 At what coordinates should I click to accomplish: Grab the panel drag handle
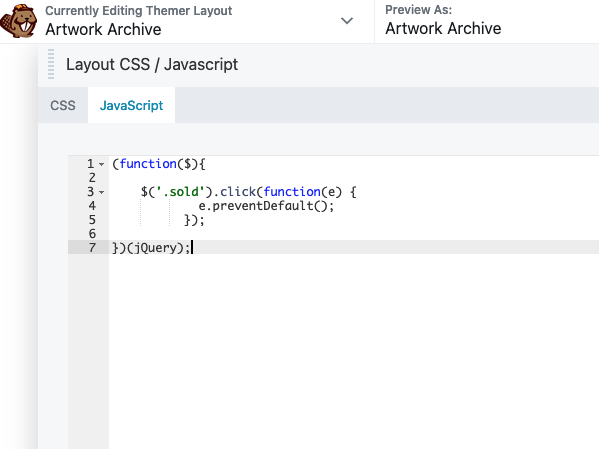click(51, 64)
